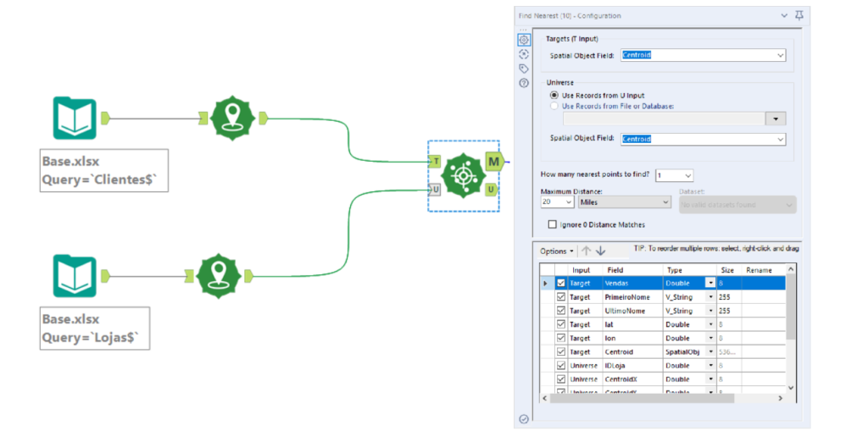The height and width of the screenshot is (442, 868).
Task: Click the lower Create Points tool
Action: point(219,276)
